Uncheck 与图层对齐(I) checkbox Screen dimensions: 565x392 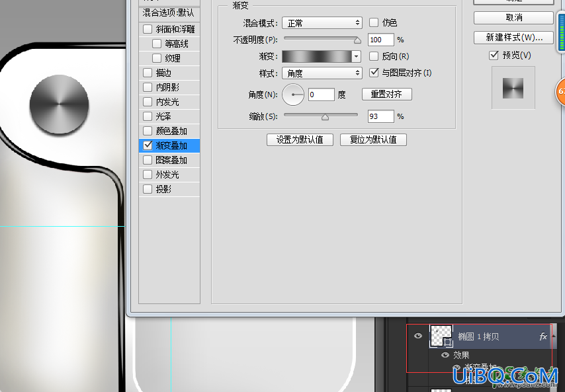374,73
